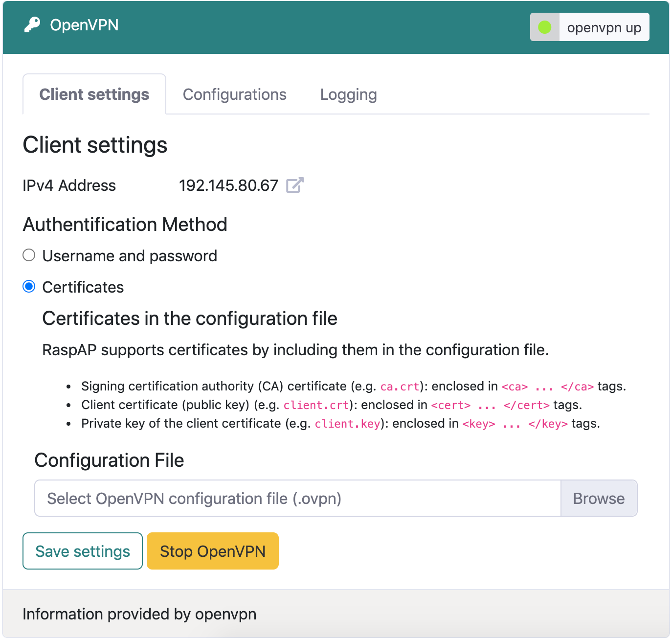Viewport: 672px width, 640px height.
Task: Click the Client settings page heading
Action: [95, 145]
